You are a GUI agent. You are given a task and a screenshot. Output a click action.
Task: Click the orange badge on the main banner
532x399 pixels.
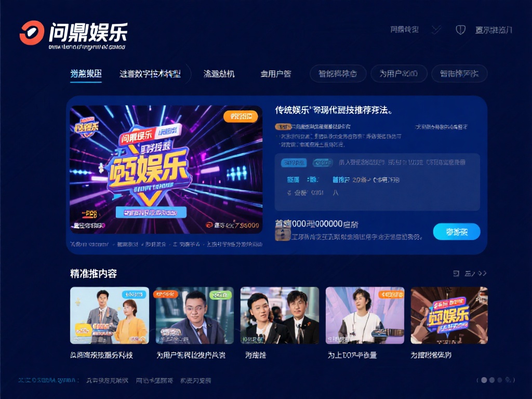[x=241, y=116]
